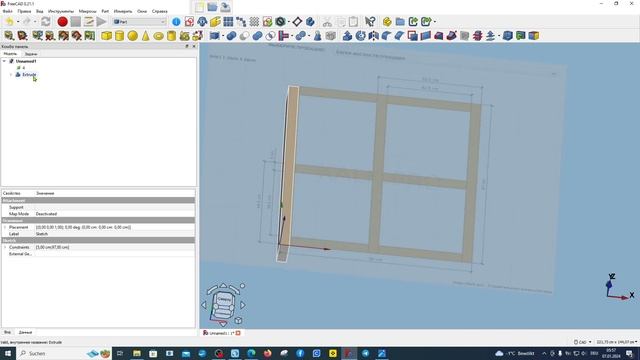The image size is (640, 360).
Task: Click the blue info circle icon
Action: point(176,22)
